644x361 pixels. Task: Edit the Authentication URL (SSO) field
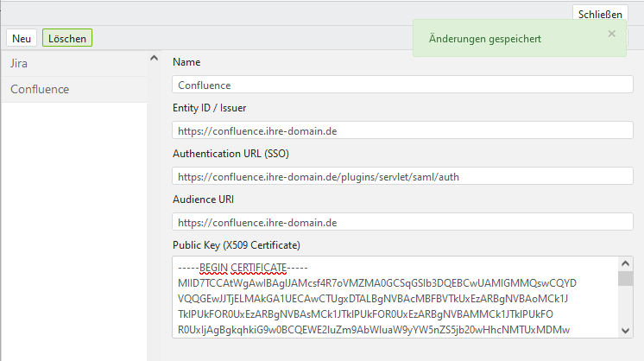point(403,176)
